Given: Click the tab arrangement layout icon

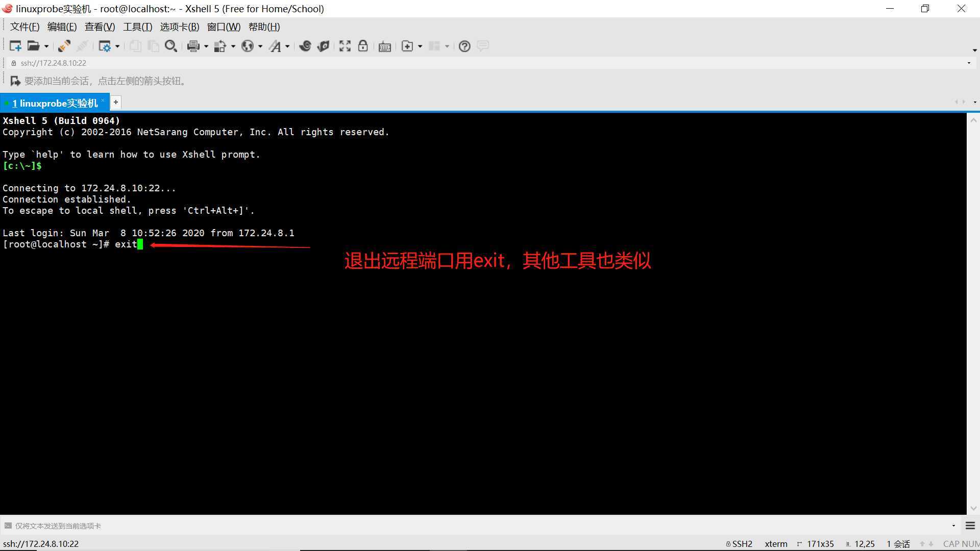Looking at the screenshot, I should point(434,46).
